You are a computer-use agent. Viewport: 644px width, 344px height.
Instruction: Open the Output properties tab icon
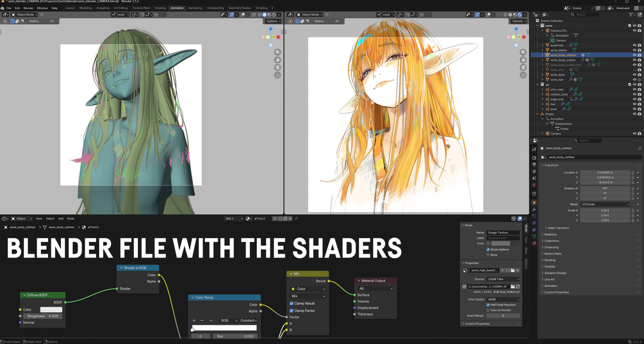tap(534, 165)
